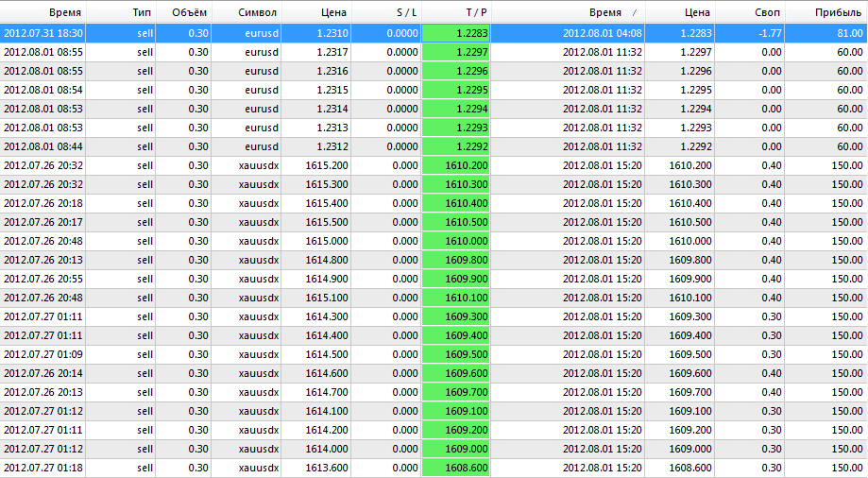Select the open time 2012.07.26 20:14
This screenshot has height=478, width=868.
(43, 373)
